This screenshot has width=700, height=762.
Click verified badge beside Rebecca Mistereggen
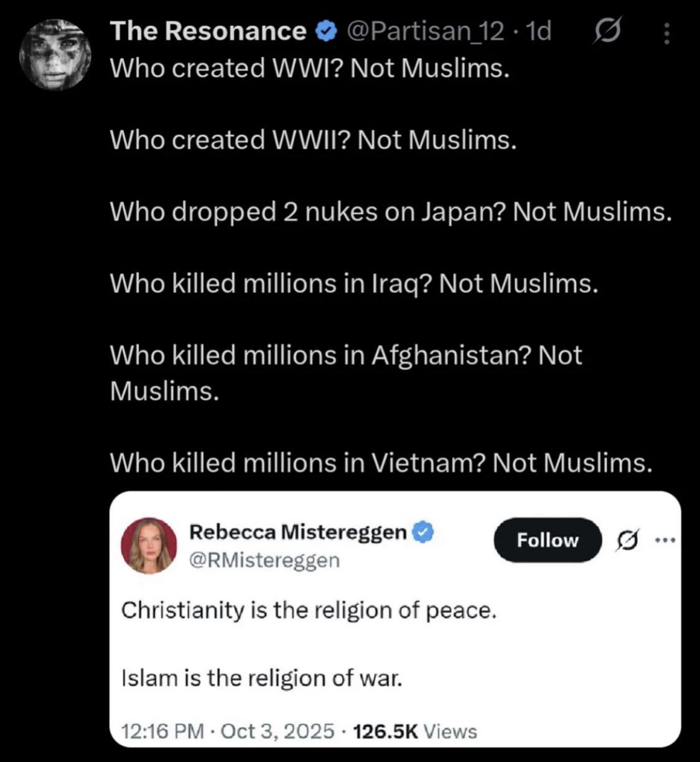click(x=424, y=532)
